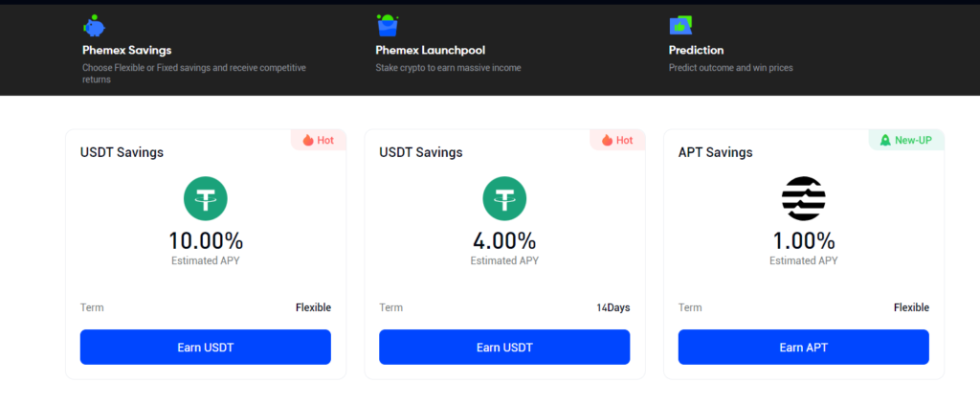Click the Hot flame badge on the 14Days USDT card

click(617, 140)
